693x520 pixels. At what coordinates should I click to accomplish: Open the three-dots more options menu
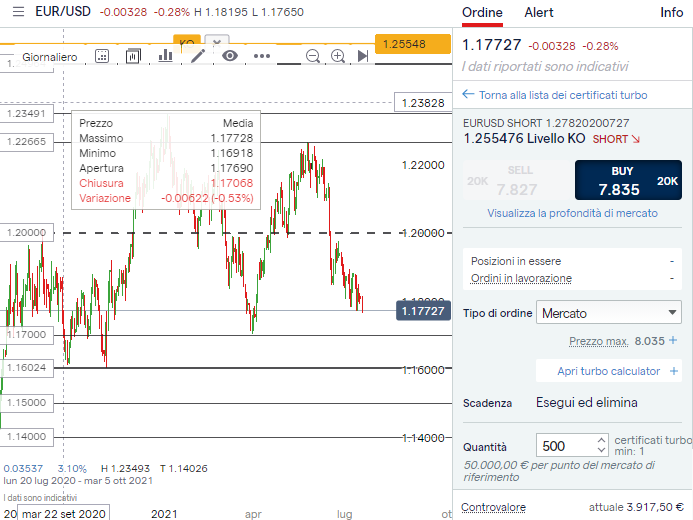(x=262, y=56)
